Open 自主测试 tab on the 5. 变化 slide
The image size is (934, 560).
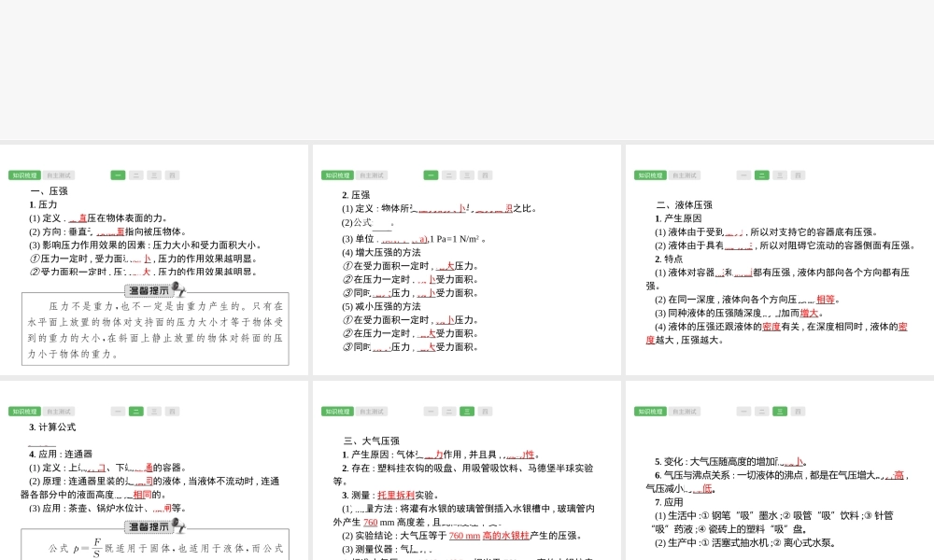point(685,412)
